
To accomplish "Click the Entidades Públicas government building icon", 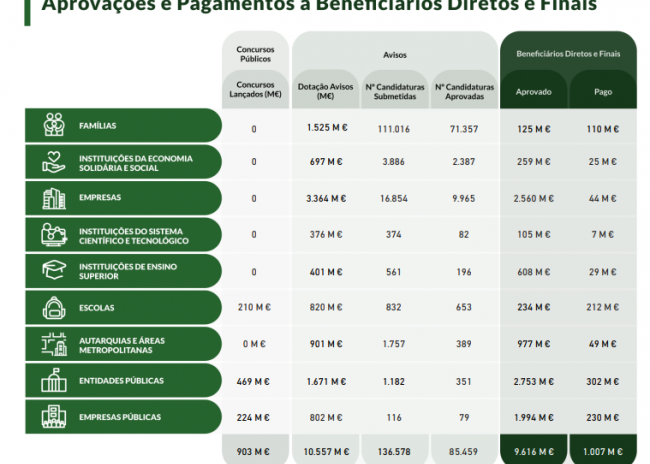I will tap(54, 380).
